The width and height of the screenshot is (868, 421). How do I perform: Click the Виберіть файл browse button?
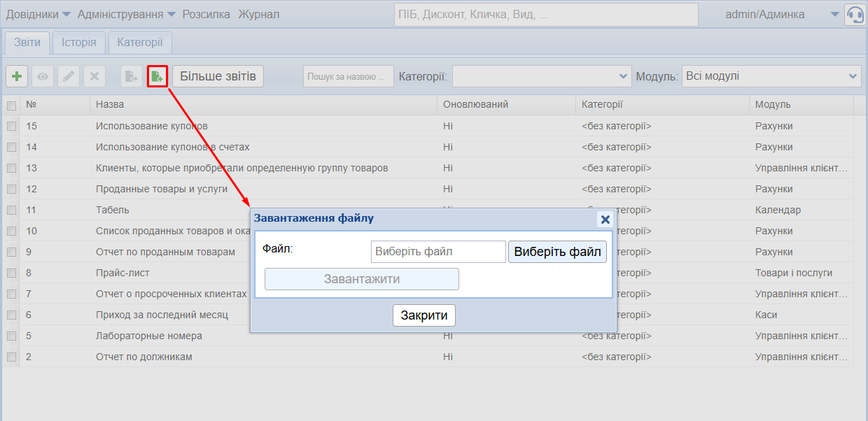[557, 252]
